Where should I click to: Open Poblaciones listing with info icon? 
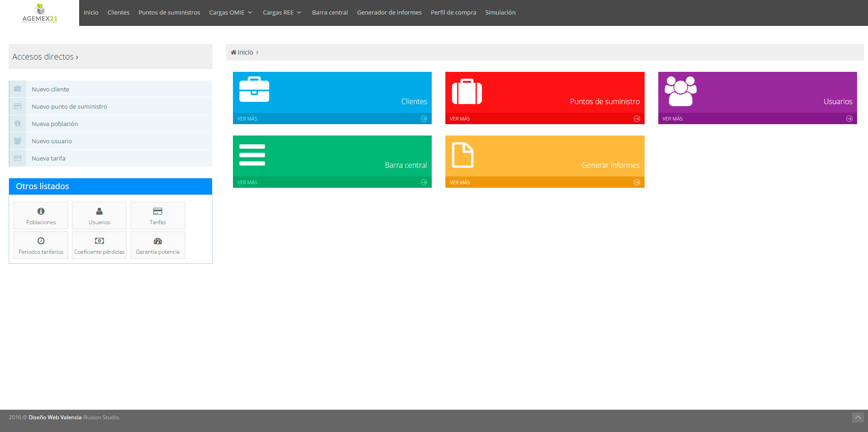(x=41, y=216)
